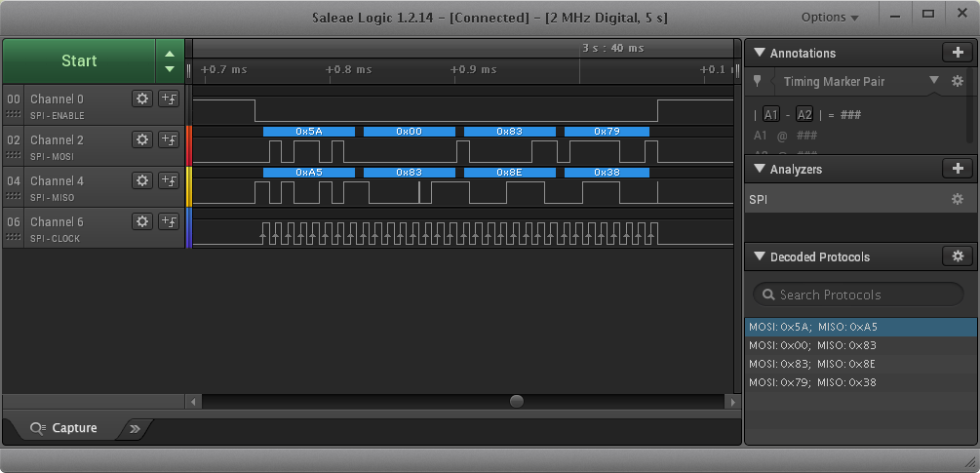
Task: Click MISO decoded byte 0xA5 bubble
Action: coord(309,173)
